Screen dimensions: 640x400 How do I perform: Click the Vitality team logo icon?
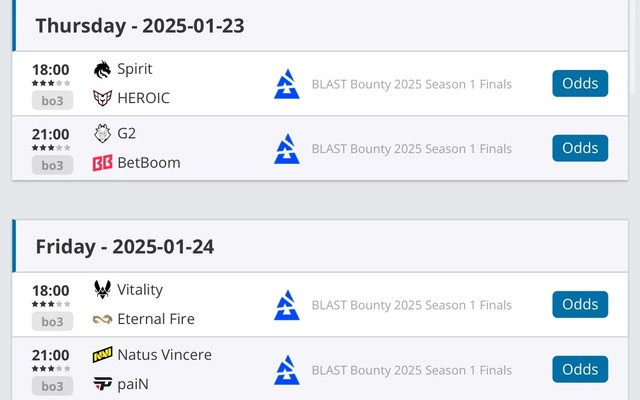tap(102, 289)
